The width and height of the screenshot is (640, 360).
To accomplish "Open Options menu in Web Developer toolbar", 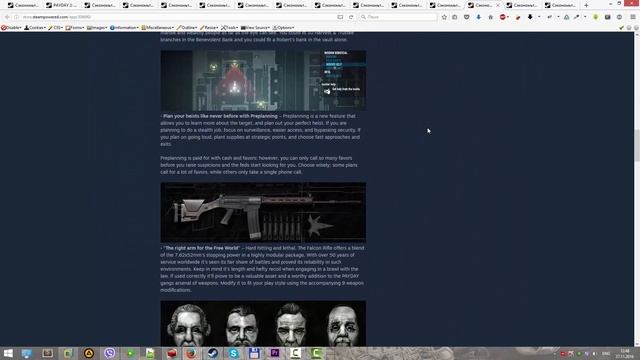I will coord(283,28).
